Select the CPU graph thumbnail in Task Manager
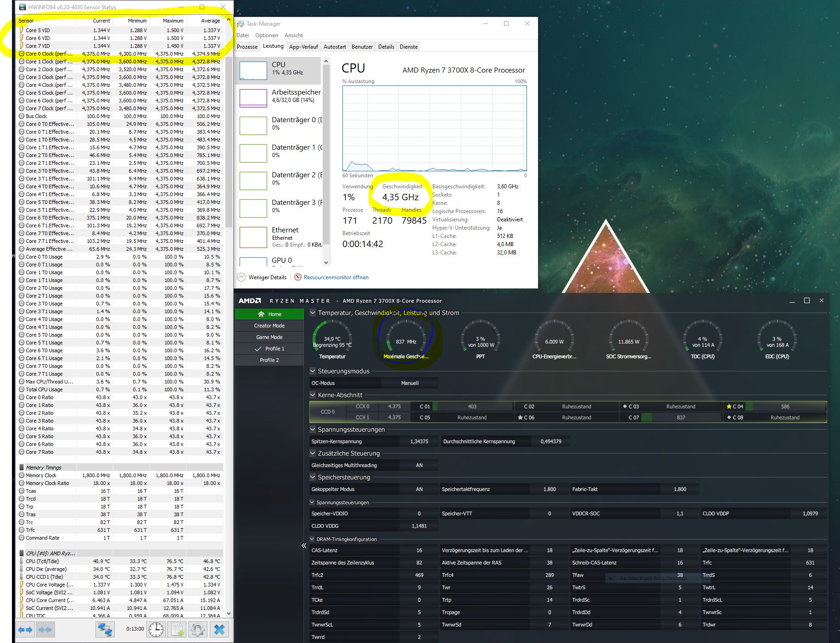840x643 pixels. 253,70
